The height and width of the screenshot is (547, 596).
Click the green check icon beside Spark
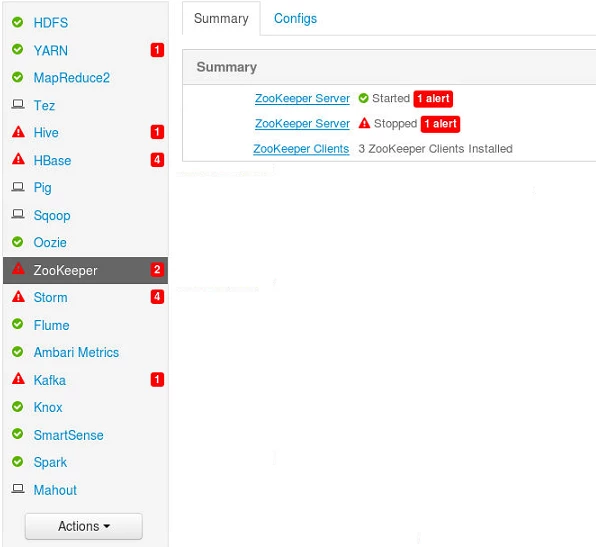tap(17, 462)
